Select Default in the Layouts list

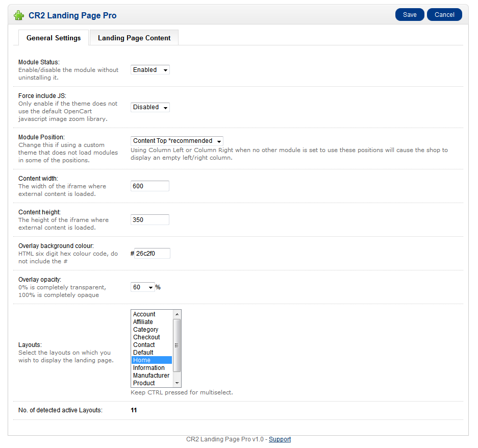coord(152,352)
